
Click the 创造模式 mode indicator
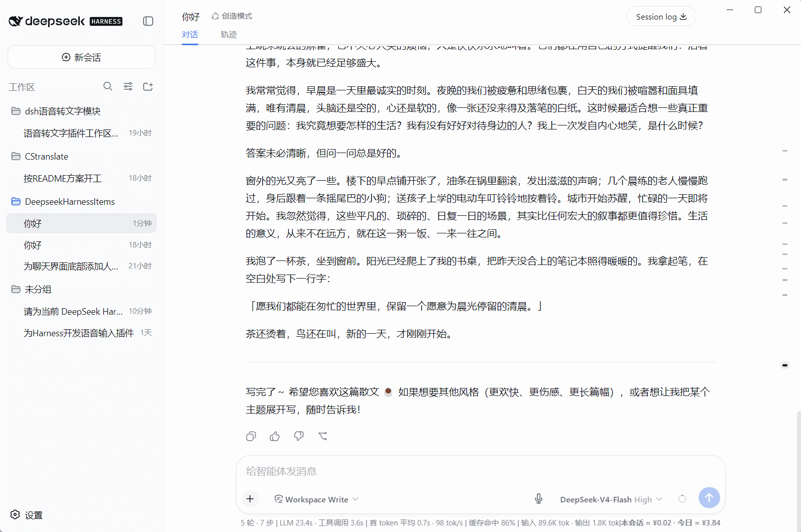pyautogui.click(x=232, y=16)
